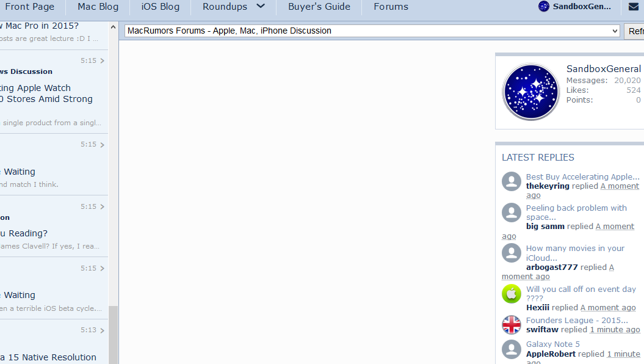This screenshot has height=364, width=644.
Task: Open AppleRobert's profile
Action: tap(551, 354)
